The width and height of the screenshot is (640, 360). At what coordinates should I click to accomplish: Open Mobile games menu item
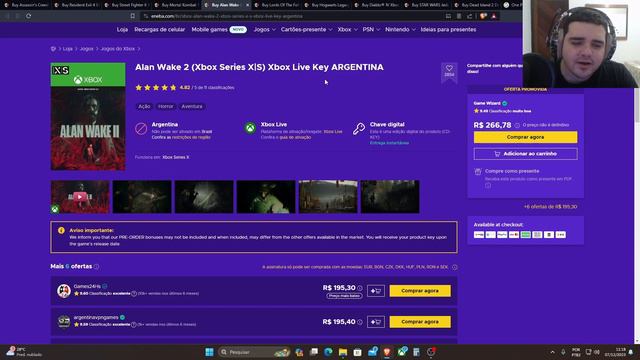[x=209, y=29]
